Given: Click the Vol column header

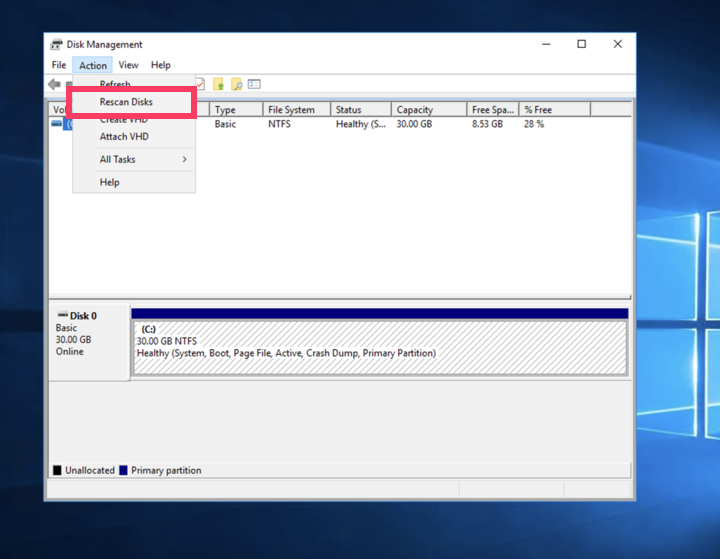Looking at the screenshot, I should pos(60,110).
